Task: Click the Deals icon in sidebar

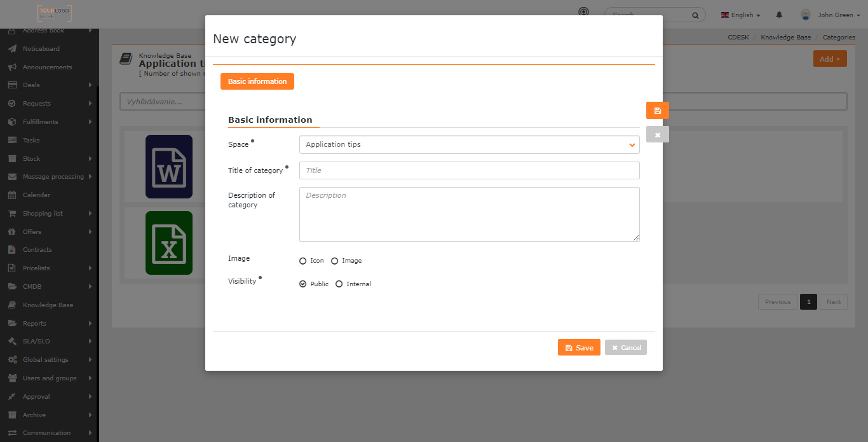Action: tap(11, 85)
